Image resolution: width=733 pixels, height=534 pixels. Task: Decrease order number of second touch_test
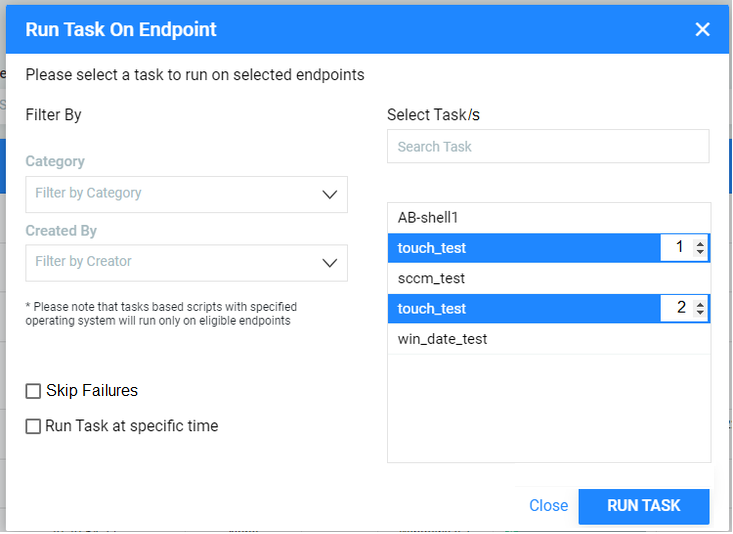click(x=700, y=313)
